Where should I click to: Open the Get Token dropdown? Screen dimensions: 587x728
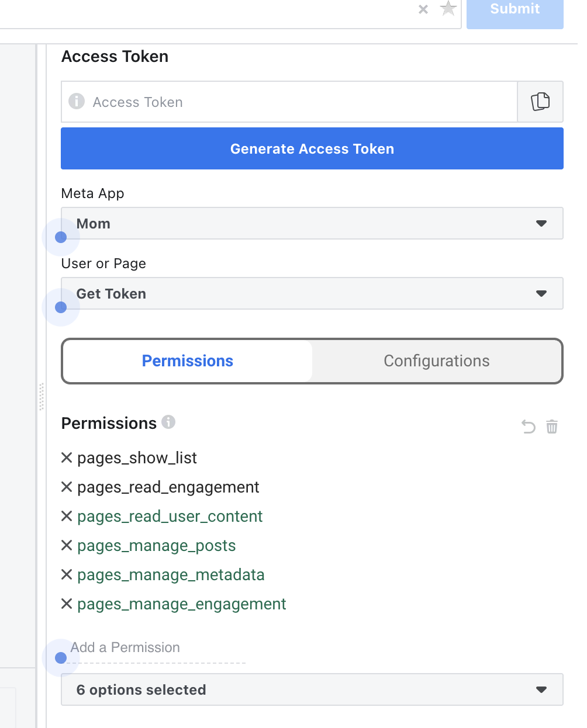(312, 293)
